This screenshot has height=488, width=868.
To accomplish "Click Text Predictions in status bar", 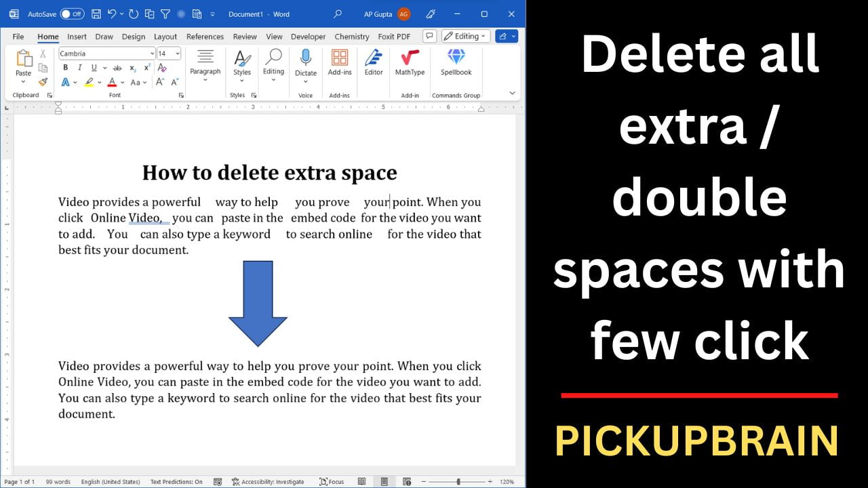I will point(176,481).
